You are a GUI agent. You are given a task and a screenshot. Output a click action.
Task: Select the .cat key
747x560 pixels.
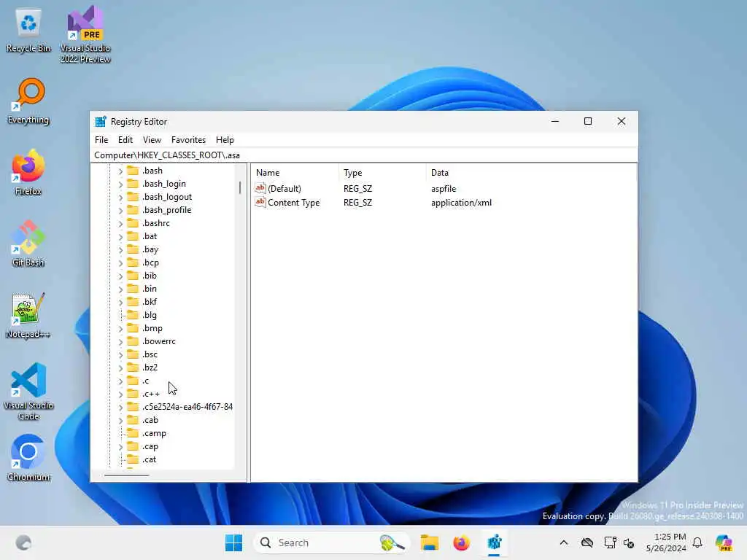[x=149, y=459]
